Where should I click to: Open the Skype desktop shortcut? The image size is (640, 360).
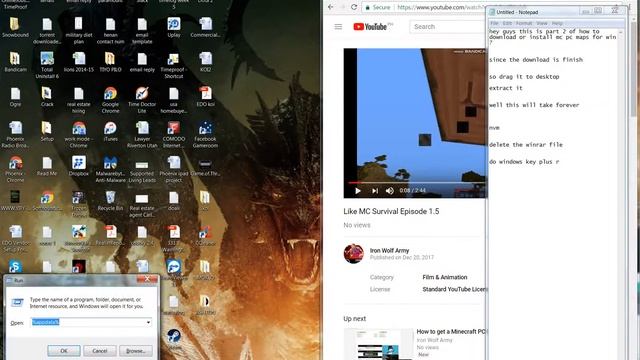[x=15, y=267]
